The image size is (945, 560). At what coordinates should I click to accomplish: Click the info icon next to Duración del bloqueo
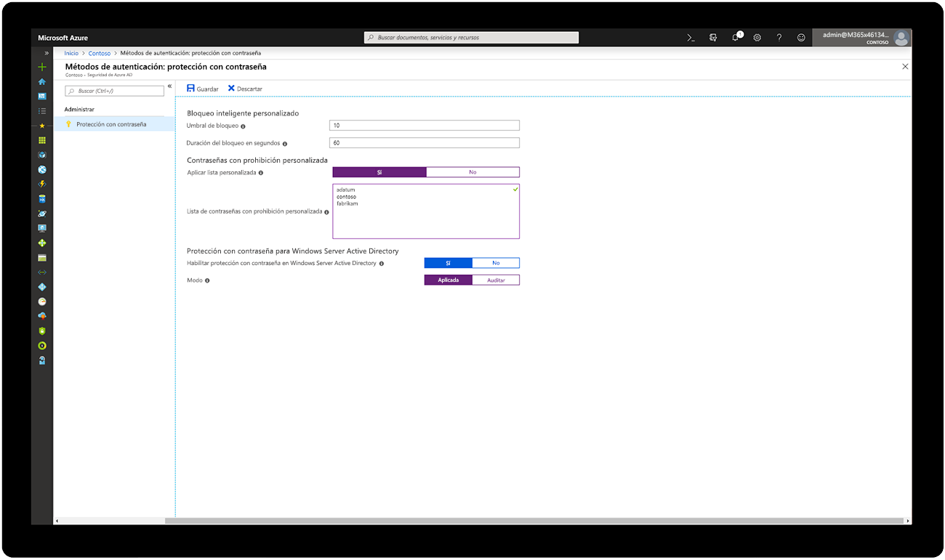point(285,144)
